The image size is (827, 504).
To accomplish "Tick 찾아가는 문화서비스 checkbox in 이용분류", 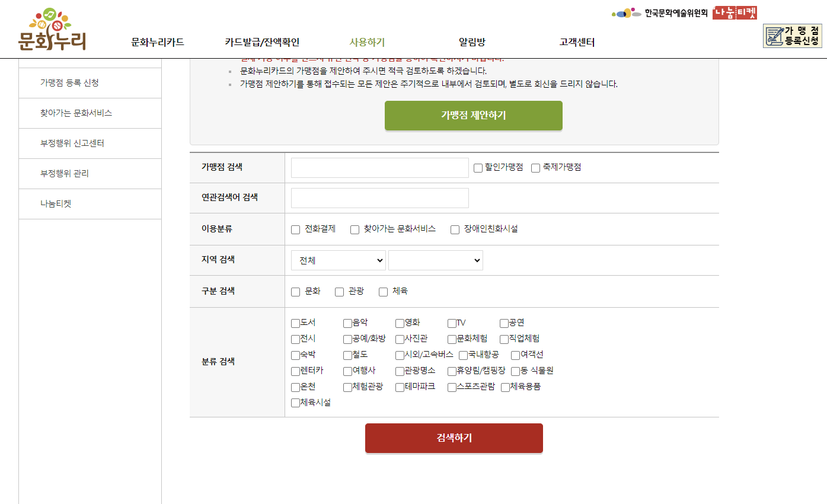I will [x=355, y=230].
